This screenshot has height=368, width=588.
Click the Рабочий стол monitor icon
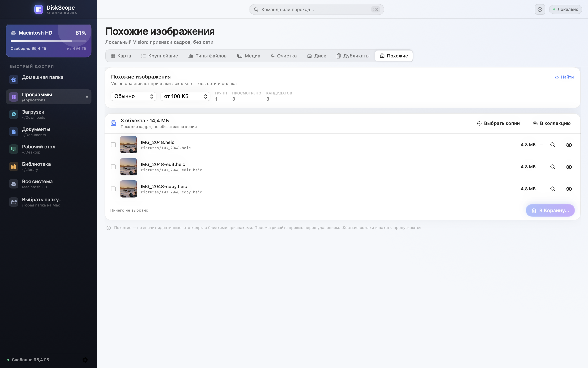click(14, 149)
